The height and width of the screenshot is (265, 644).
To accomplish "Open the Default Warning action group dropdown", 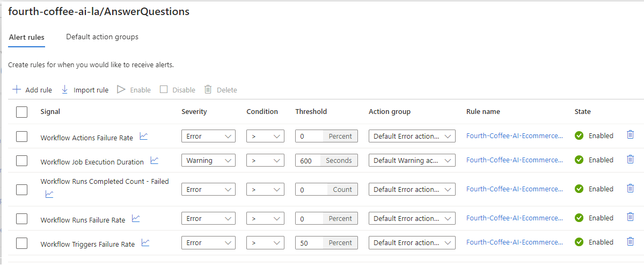I will (412, 160).
